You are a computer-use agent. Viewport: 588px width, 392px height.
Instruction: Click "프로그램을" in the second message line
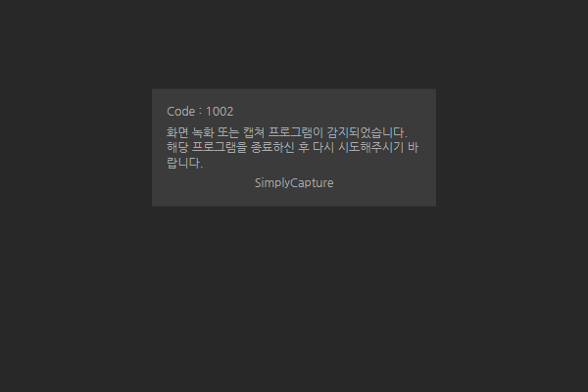(220, 147)
